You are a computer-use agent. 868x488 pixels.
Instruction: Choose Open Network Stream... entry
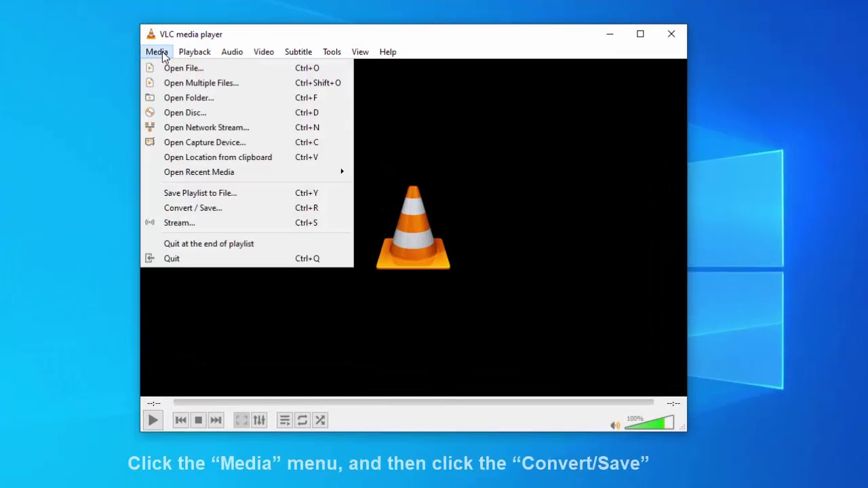click(x=247, y=127)
